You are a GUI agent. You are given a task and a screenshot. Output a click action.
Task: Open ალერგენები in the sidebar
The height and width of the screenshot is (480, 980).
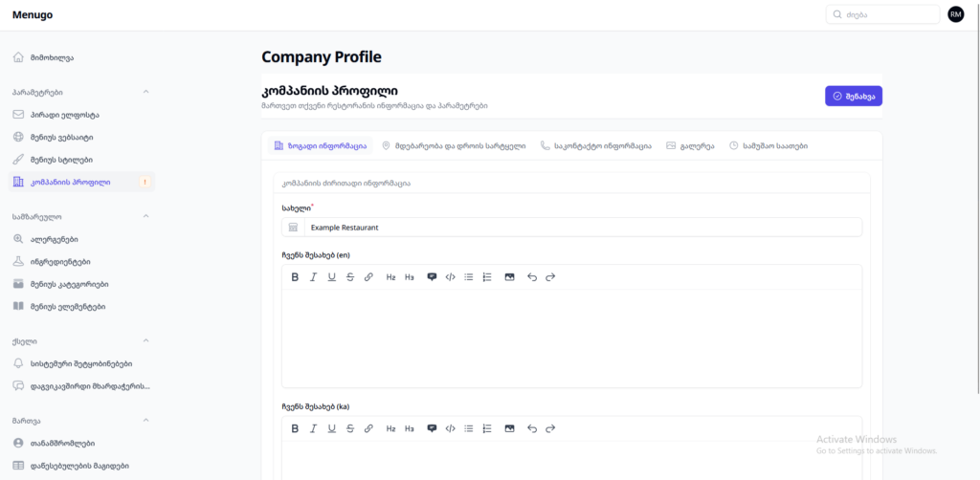tap(54, 239)
